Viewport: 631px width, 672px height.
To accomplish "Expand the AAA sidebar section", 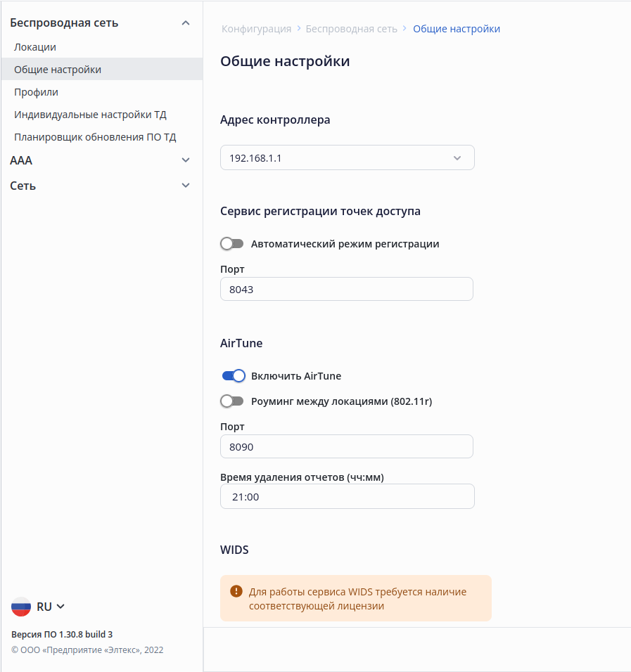I will pyautogui.click(x=186, y=160).
